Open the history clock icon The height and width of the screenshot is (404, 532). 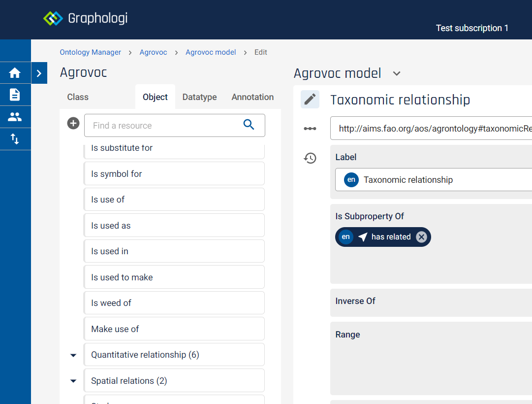310,158
